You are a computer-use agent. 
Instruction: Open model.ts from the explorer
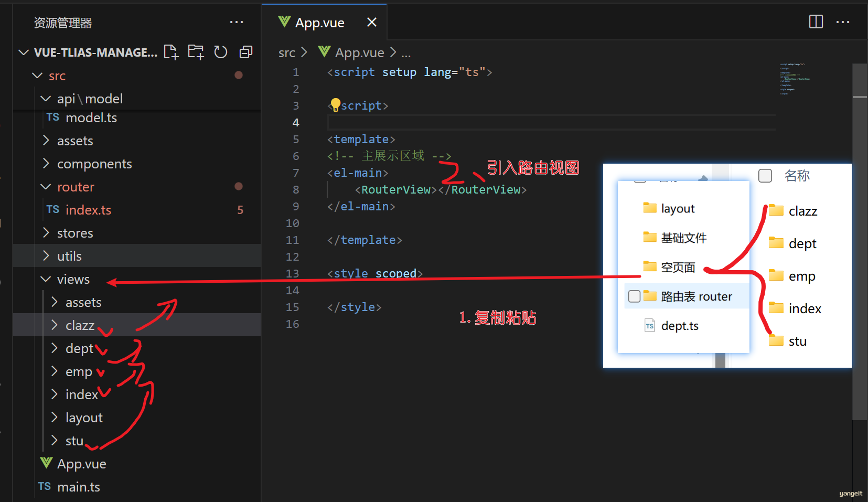point(91,118)
